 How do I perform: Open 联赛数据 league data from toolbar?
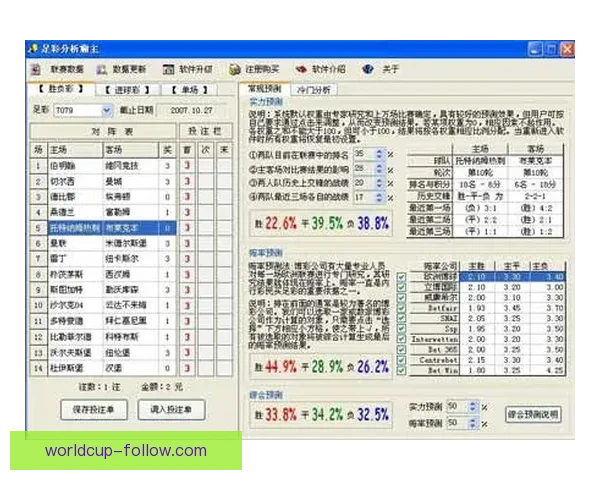57,69
